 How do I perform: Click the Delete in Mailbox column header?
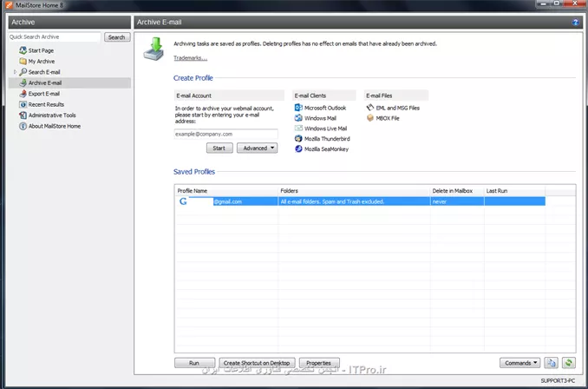(x=457, y=191)
